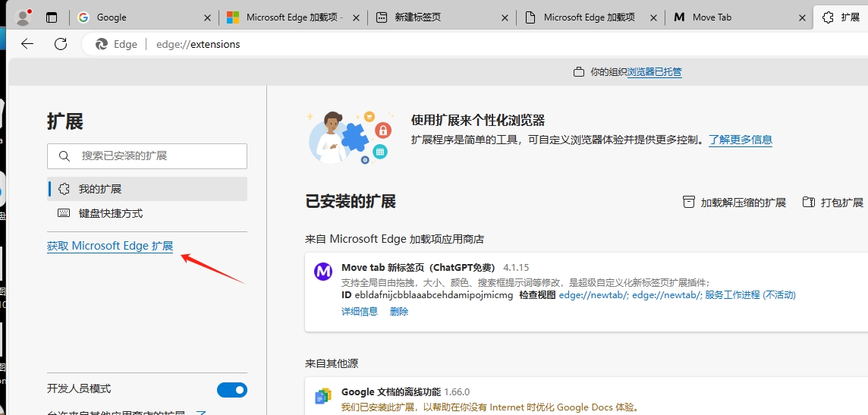Go back with the arrow button

click(27, 44)
